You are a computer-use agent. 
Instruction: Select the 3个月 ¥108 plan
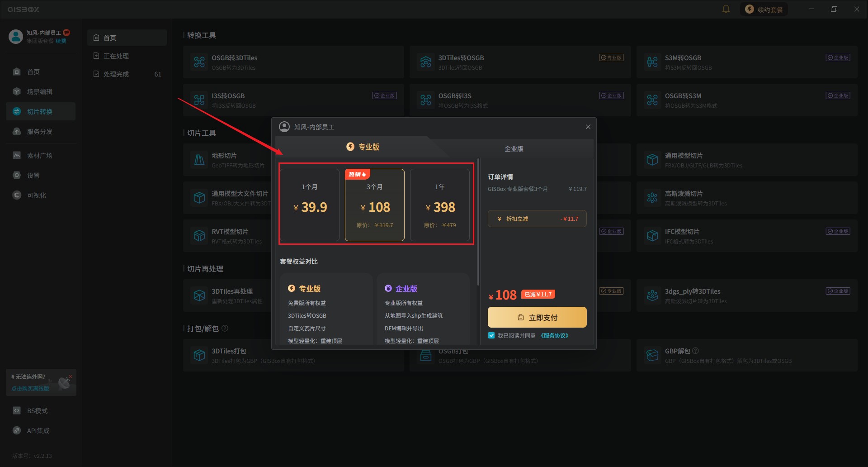tap(375, 205)
